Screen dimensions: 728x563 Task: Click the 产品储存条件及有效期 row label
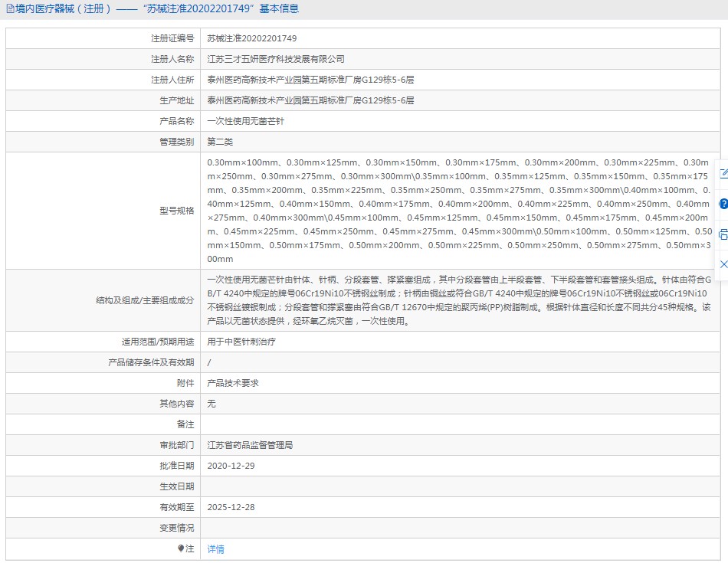(x=151, y=362)
